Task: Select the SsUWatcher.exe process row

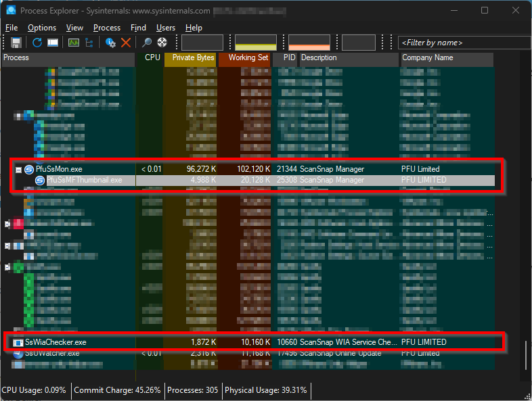Action: point(254,353)
